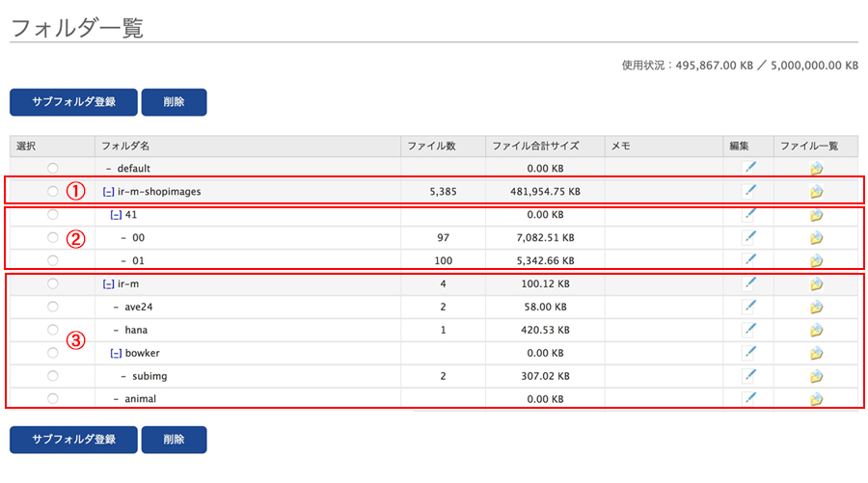
Task: Edit the ave24 folder via pencil icon
Action: pyautogui.click(x=749, y=306)
